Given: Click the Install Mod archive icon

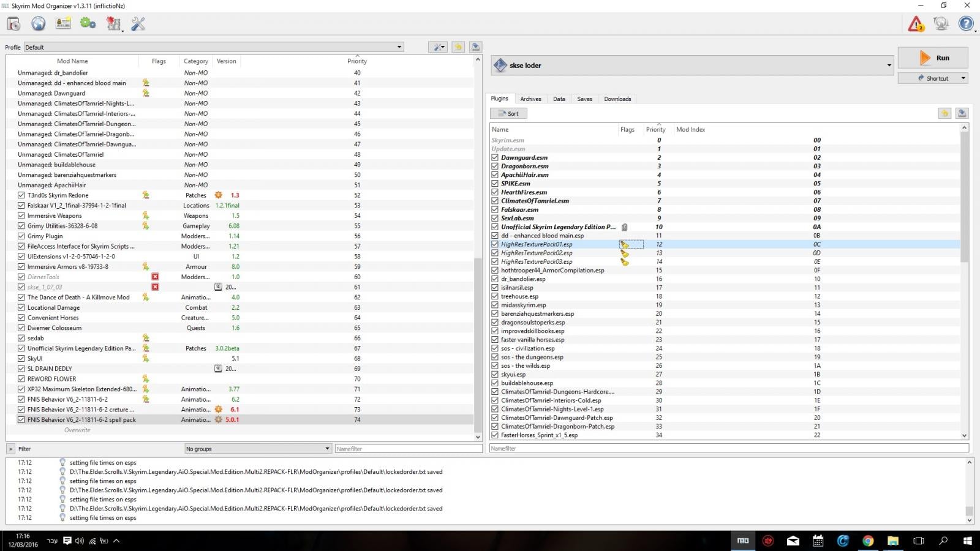Looking at the screenshot, I should 13,24.
